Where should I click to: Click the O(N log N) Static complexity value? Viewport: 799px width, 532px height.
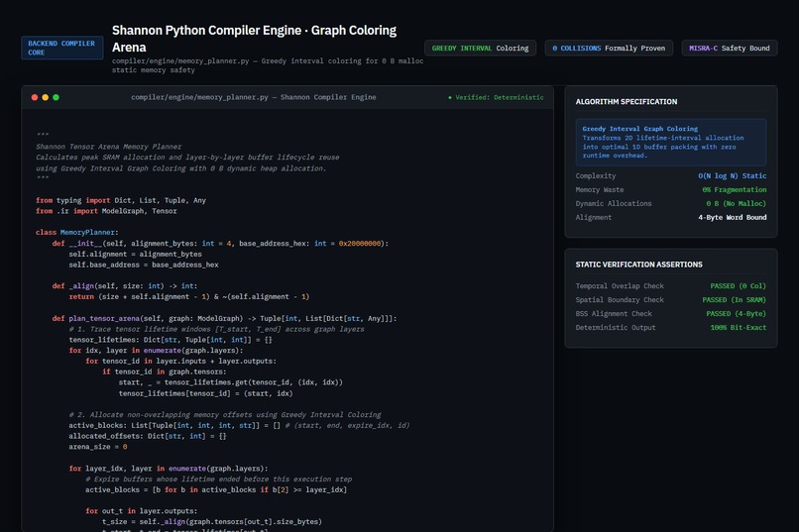pyautogui.click(x=732, y=175)
